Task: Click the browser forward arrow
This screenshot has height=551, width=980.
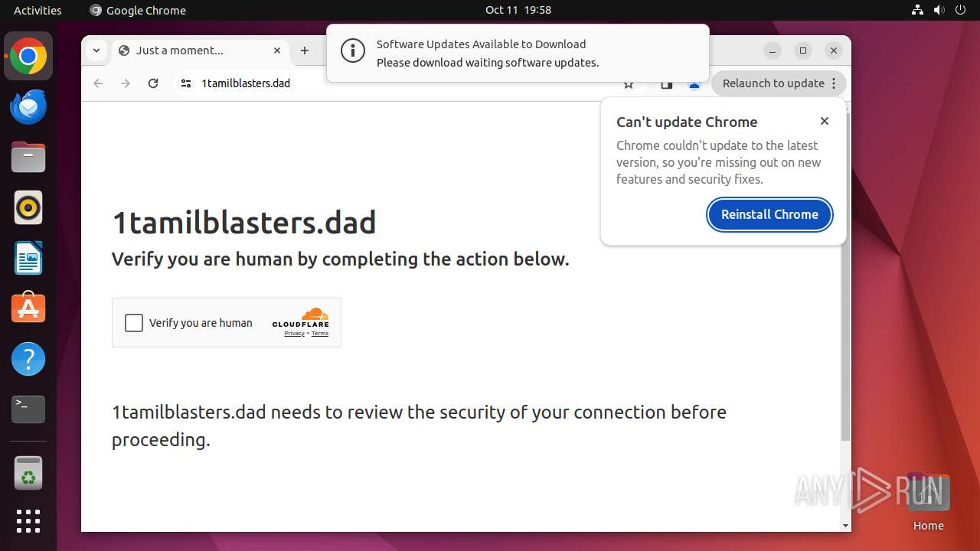Action: coord(126,83)
